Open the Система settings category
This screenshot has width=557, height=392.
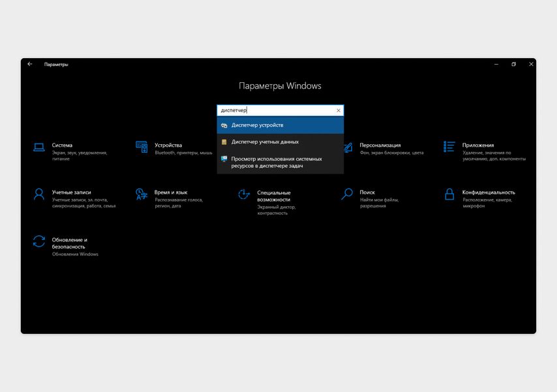(x=62, y=145)
